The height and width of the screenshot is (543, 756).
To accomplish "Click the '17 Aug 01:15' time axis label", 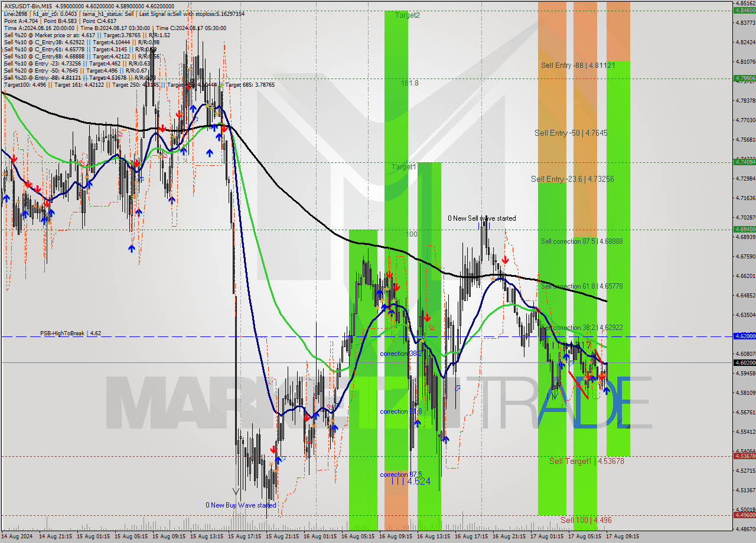I will point(546,537).
